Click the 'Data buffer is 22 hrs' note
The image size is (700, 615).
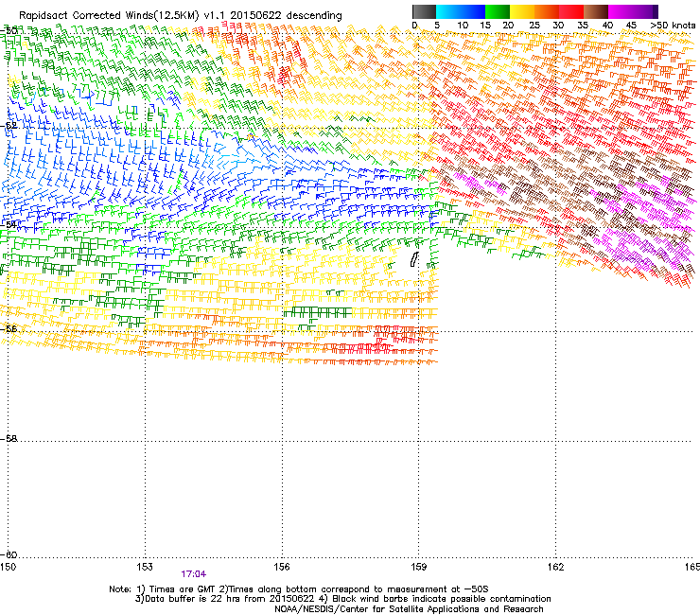(342, 599)
